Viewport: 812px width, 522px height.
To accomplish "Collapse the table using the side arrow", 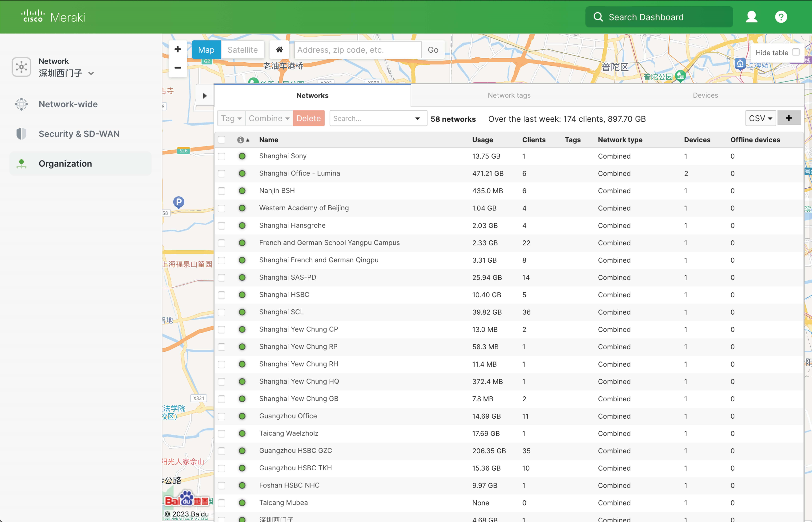I will click(205, 96).
